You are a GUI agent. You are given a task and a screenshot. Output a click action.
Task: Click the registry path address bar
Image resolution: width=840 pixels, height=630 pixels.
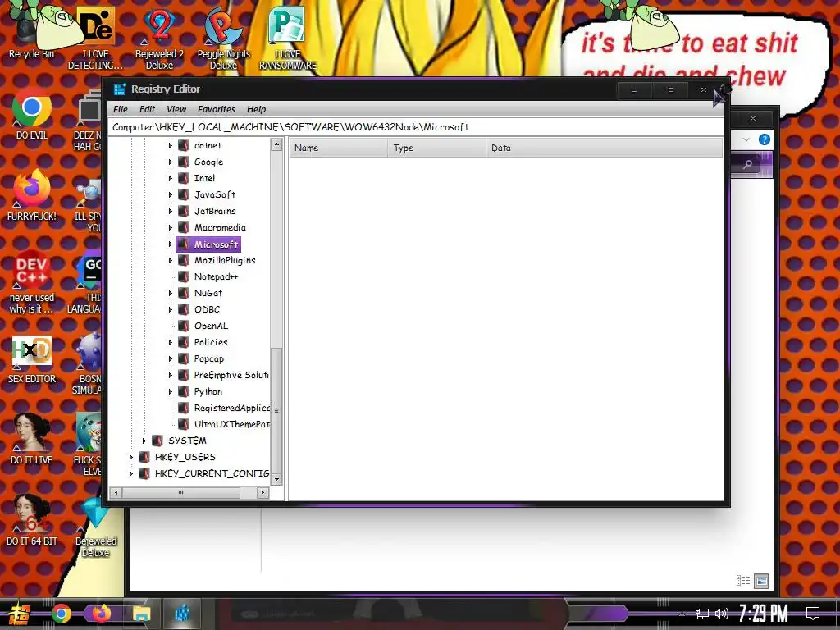[x=416, y=127]
